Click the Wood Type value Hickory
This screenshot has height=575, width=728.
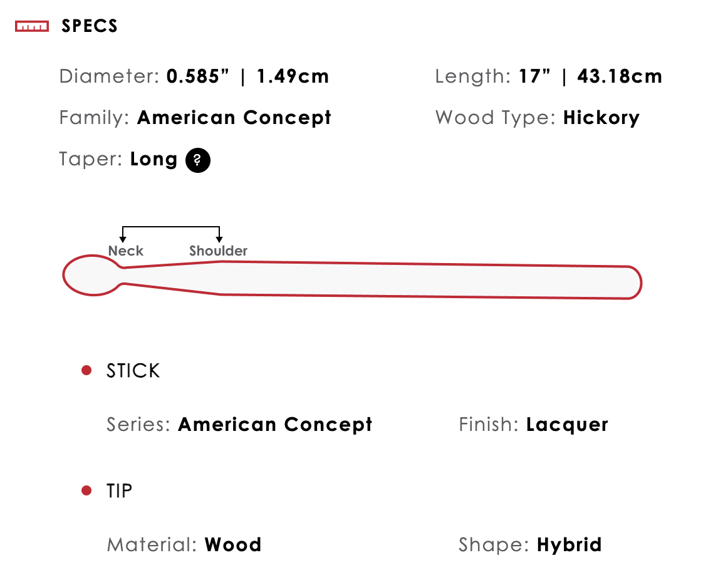click(x=601, y=118)
